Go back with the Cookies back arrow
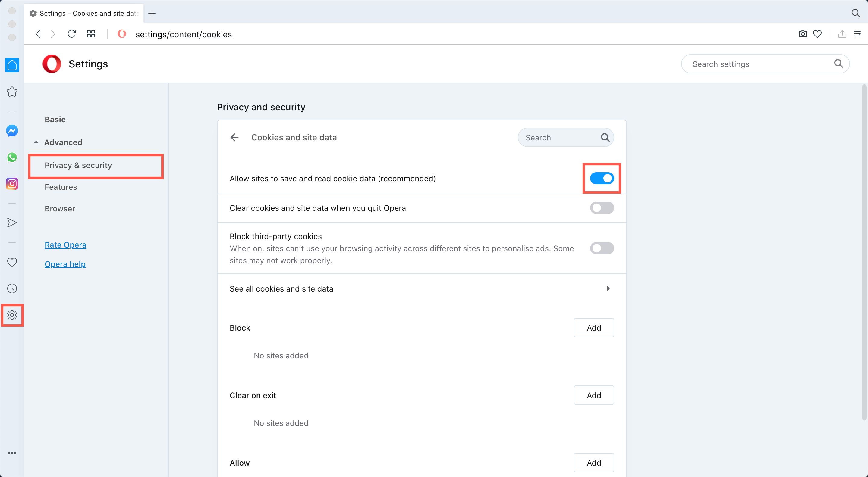The width and height of the screenshot is (868, 477). [x=234, y=137]
